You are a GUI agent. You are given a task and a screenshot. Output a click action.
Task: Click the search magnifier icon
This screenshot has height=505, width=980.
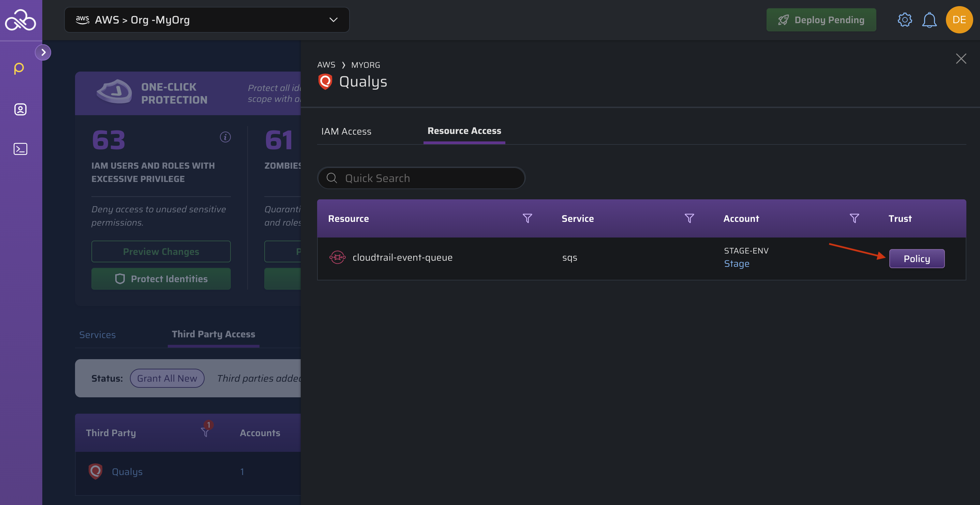click(x=332, y=178)
